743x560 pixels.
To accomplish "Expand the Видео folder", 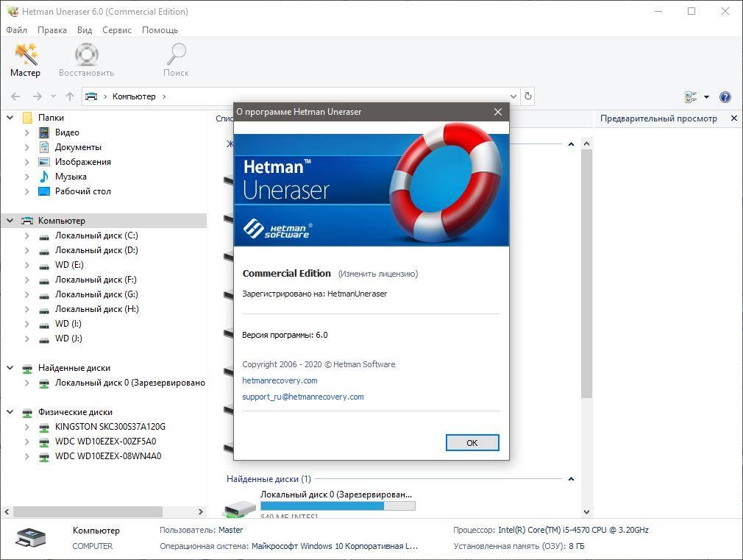I will point(27,132).
